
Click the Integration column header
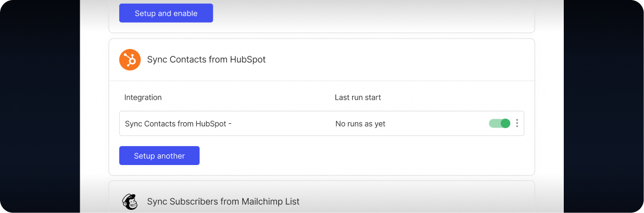(143, 98)
